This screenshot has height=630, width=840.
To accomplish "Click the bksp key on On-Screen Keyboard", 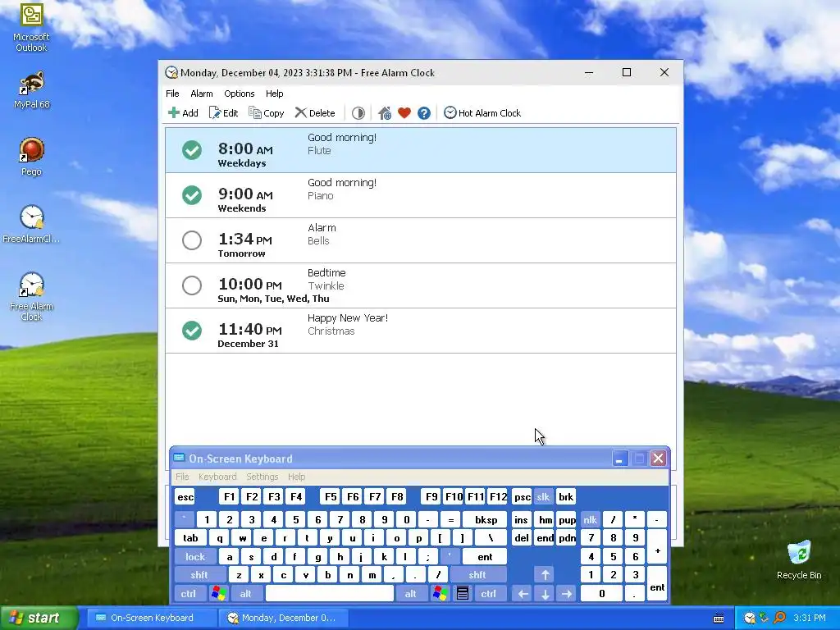I will (x=486, y=519).
